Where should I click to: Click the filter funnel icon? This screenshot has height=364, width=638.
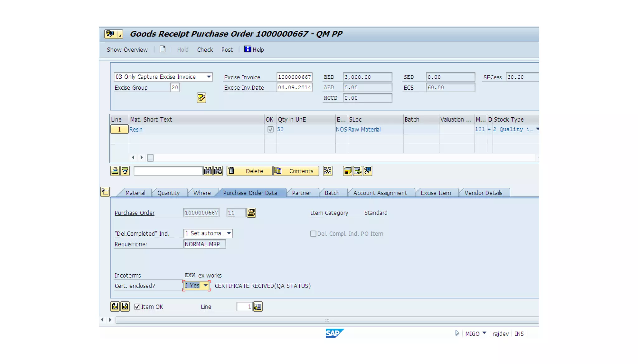[x=125, y=171]
